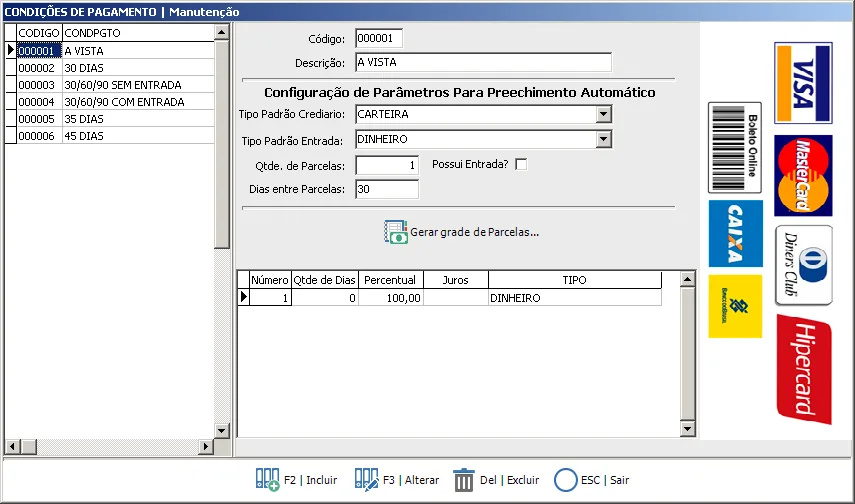Image resolution: width=855 pixels, height=504 pixels.
Task: Click the Banco do Brasil yellow logo
Action: (735, 306)
